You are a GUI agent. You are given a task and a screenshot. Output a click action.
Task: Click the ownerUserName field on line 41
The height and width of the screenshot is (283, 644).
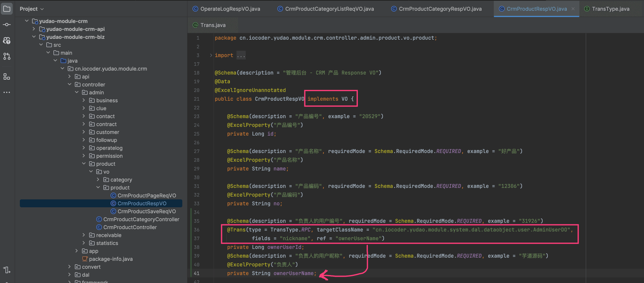[x=294, y=273]
